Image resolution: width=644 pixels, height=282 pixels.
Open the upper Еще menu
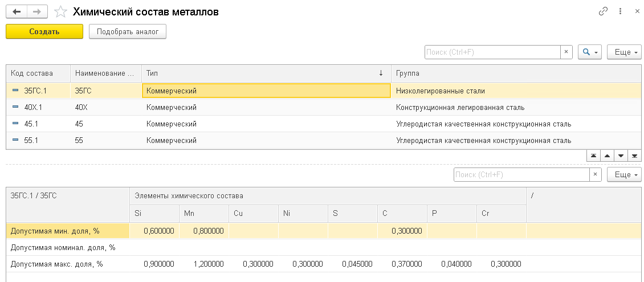[624, 52]
